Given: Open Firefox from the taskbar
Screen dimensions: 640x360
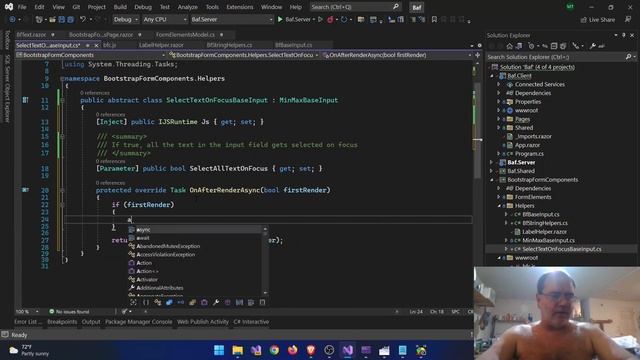Looking at the screenshot, I should pyautogui.click(x=293, y=350).
